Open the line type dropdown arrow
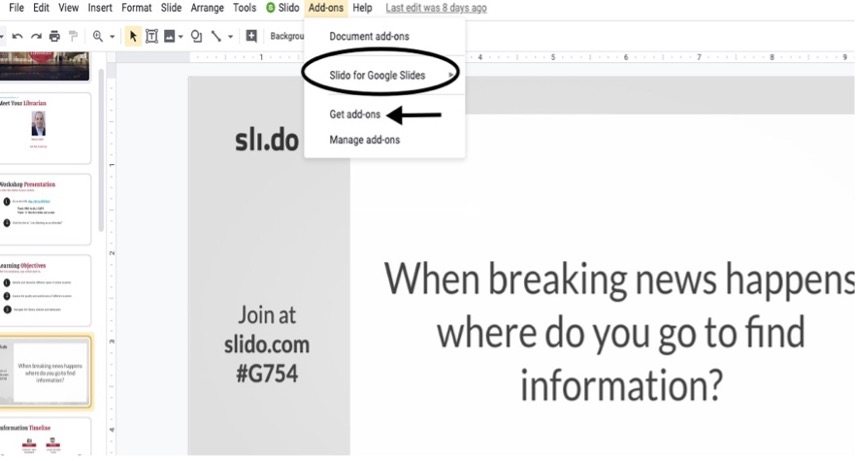The height and width of the screenshot is (461, 858). click(230, 37)
